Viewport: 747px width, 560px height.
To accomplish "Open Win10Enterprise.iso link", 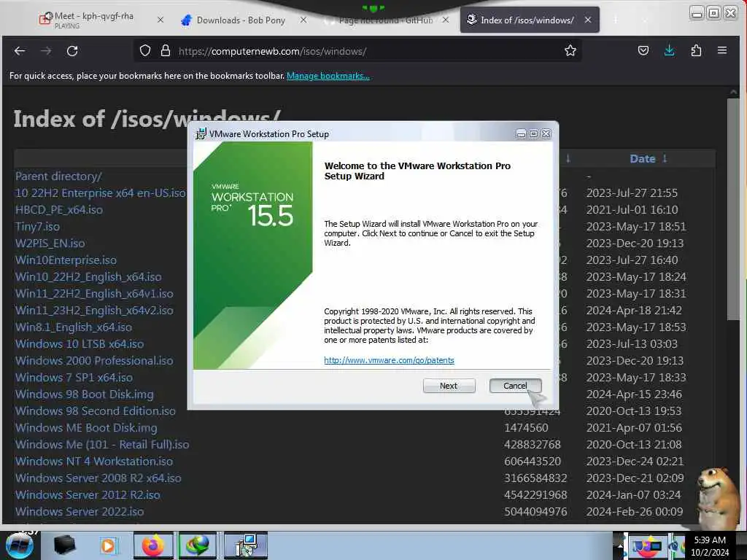I will point(66,260).
